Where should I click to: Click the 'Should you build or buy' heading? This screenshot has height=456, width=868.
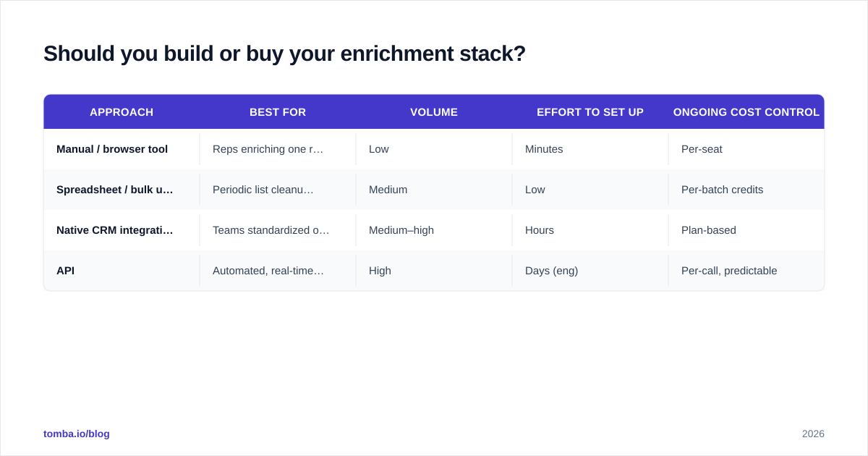284,54
